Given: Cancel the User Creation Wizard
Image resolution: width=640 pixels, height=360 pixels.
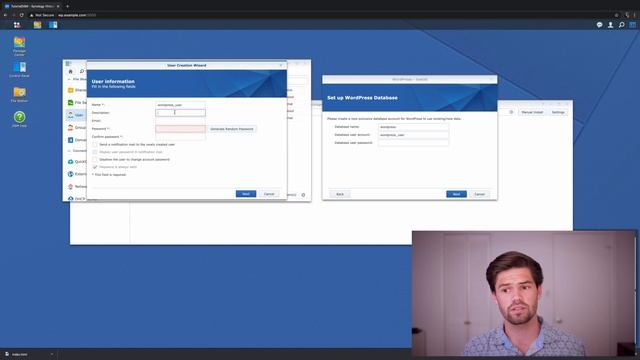Looking at the screenshot, I should [269, 194].
